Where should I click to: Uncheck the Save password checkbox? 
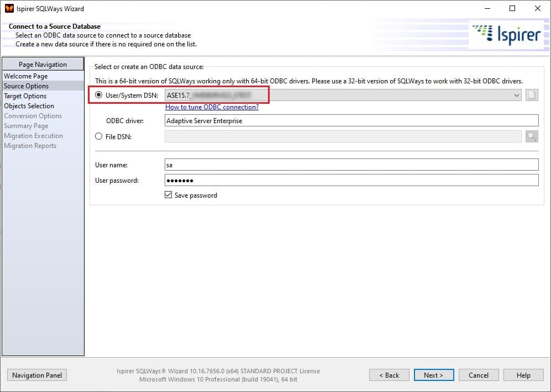click(x=169, y=195)
